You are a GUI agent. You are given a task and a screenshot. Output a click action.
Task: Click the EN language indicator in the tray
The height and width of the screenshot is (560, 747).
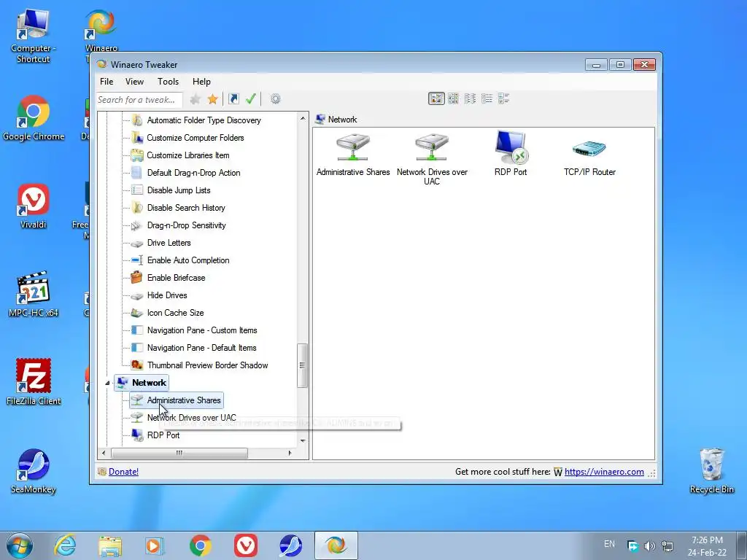[x=609, y=544]
